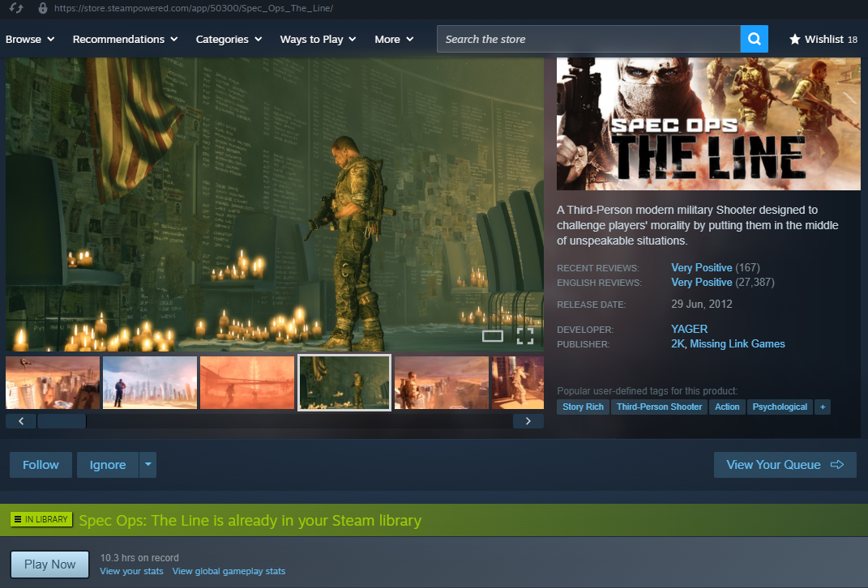Select the blue-sky silhouette thumbnail

(x=150, y=383)
